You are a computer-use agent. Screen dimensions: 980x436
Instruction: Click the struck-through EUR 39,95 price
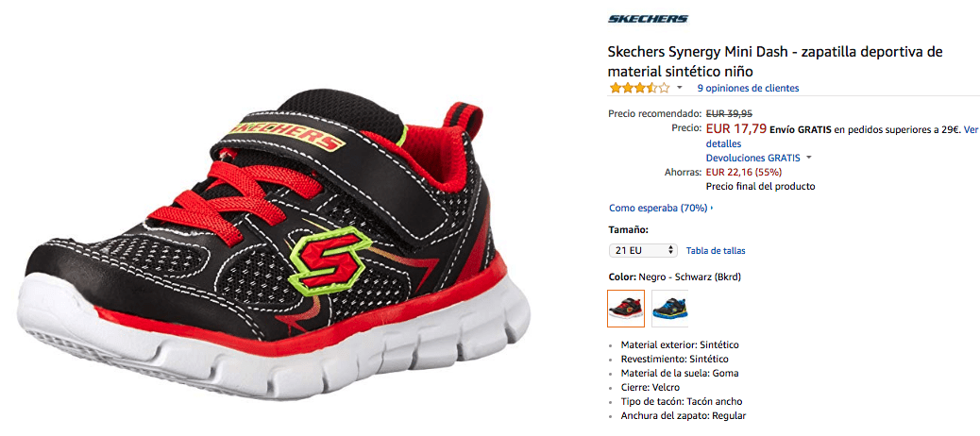[x=729, y=113]
